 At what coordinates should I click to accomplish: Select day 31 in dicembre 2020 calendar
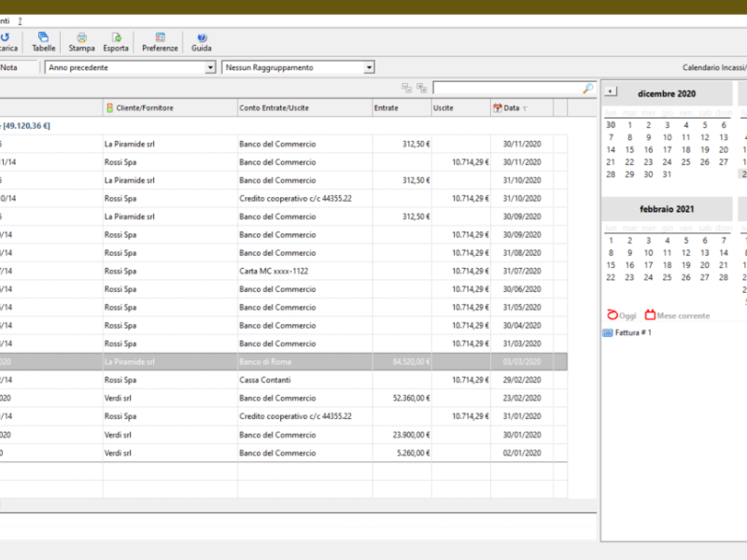tap(667, 175)
